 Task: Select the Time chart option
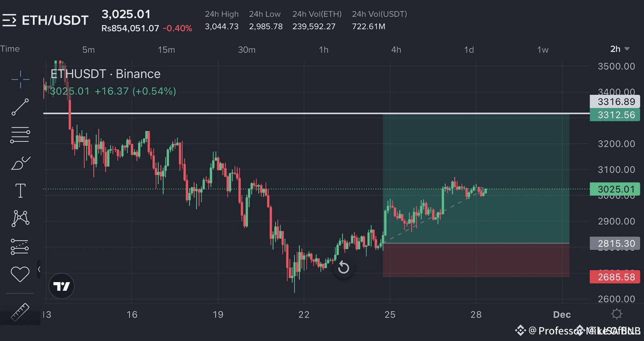10,49
